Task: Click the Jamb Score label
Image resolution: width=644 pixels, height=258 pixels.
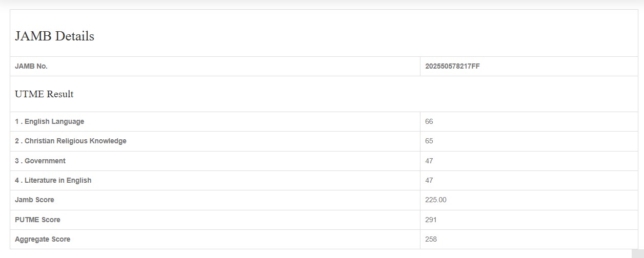Action: click(x=34, y=200)
